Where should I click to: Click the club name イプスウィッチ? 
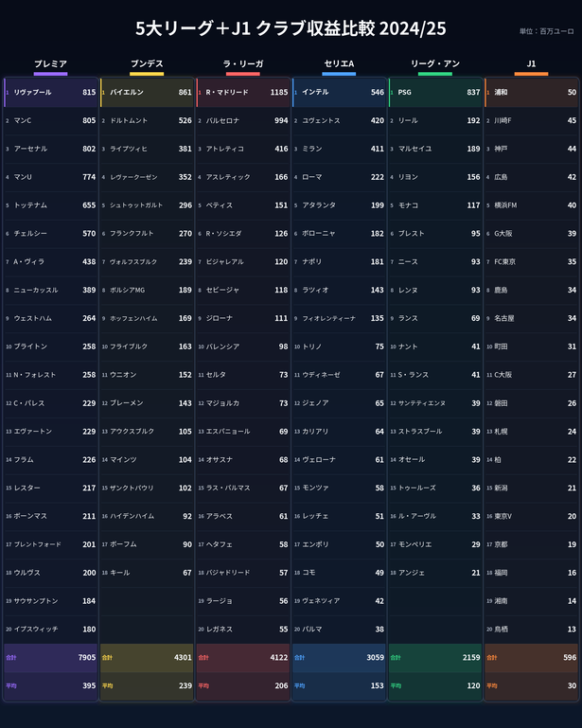pyautogui.click(x=36, y=630)
